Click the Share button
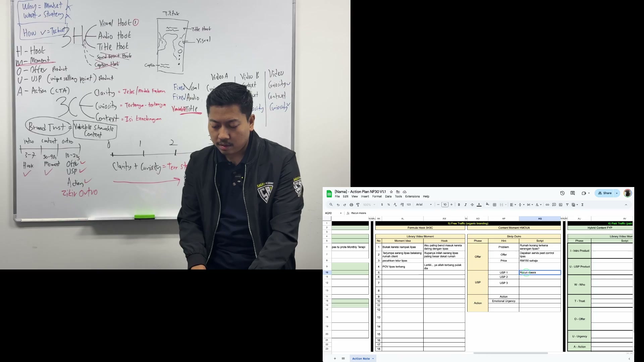This screenshot has width=644, height=362. (605, 193)
